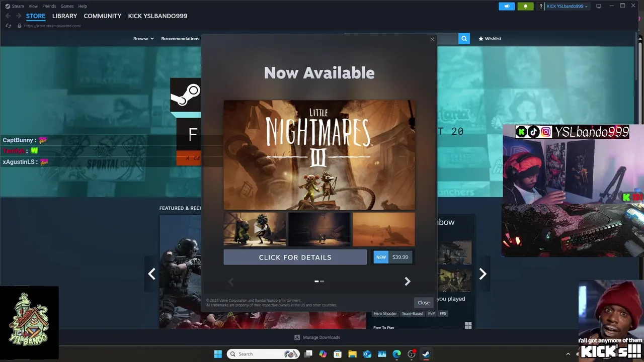Select the dark corridor screenshot thumbnail
The width and height of the screenshot is (644, 362).
coord(319,229)
